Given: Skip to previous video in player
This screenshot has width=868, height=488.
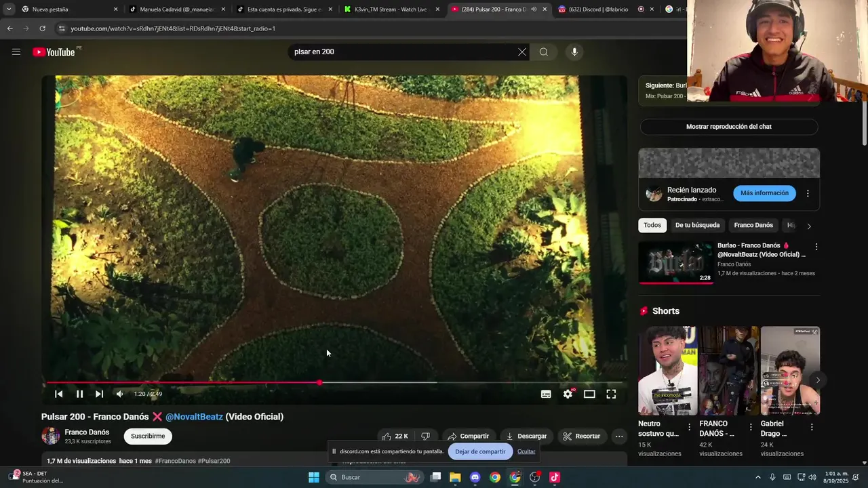Looking at the screenshot, I should [x=59, y=394].
